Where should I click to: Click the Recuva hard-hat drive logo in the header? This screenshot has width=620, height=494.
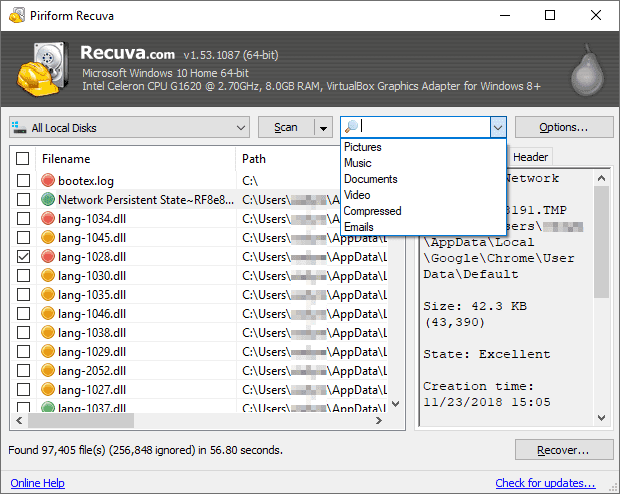(x=43, y=69)
